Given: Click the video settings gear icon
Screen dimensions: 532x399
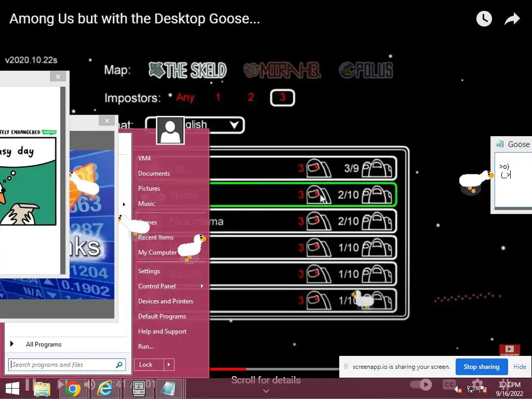Looking at the screenshot, I should pos(477,384).
